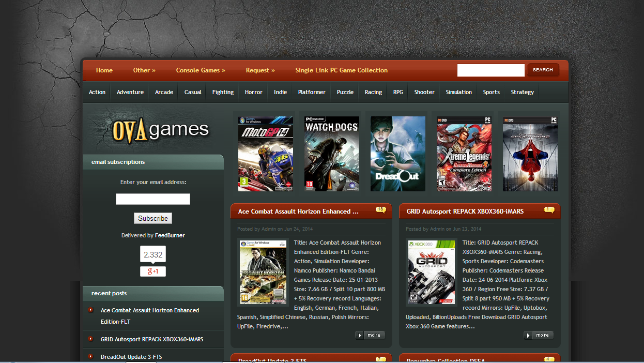Open the Watch Dogs cover thumbnail
This screenshot has height=363, width=644.
click(332, 154)
